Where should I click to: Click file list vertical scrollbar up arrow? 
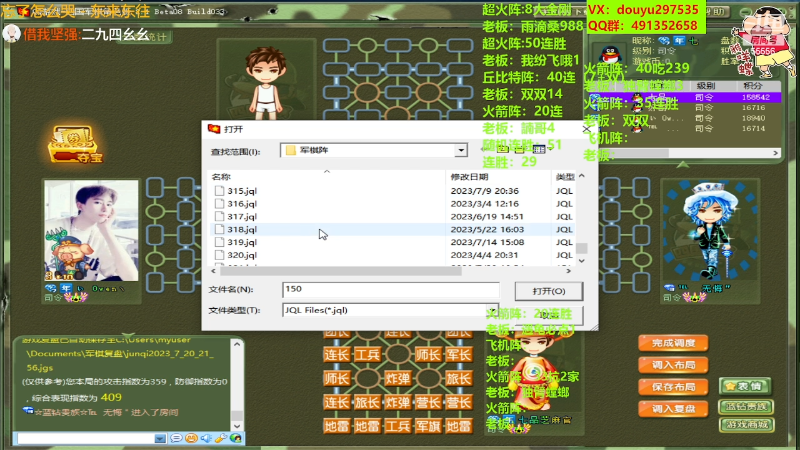click(582, 177)
